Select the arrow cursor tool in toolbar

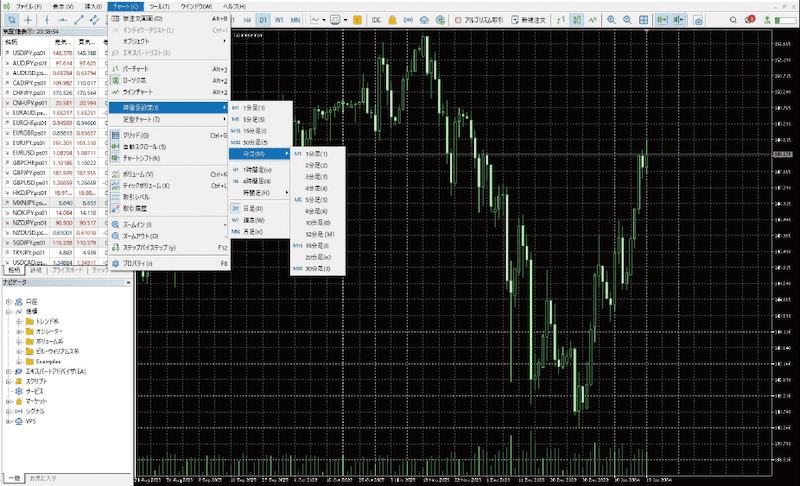point(10,19)
